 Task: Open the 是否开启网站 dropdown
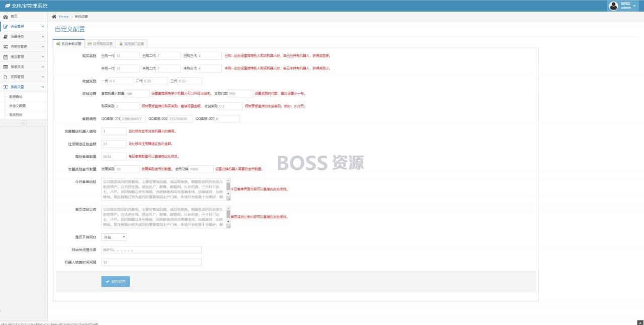(114, 237)
